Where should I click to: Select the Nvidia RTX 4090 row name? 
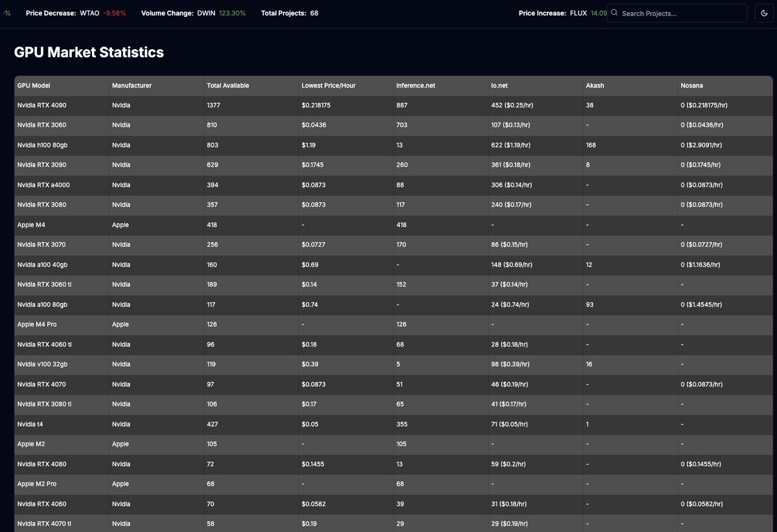41,105
